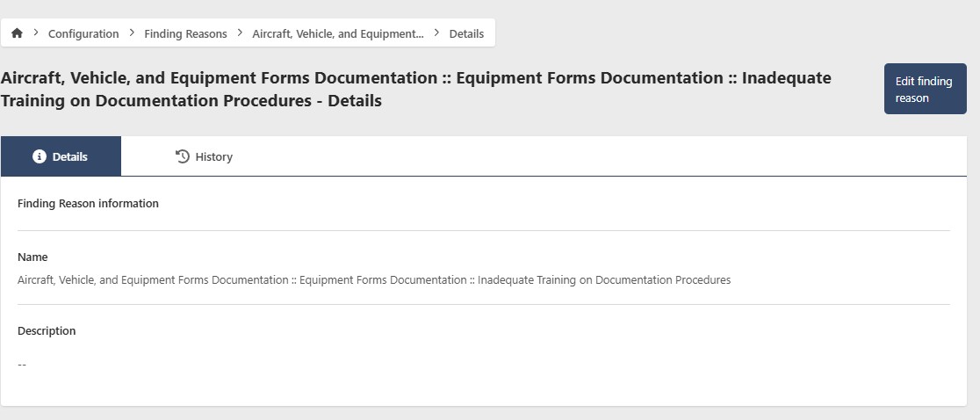The width and height of the screenshot is (980, 420).
Task: Click the chevron just before the Details breadcrumb
Action: click(x=436, y=33)
